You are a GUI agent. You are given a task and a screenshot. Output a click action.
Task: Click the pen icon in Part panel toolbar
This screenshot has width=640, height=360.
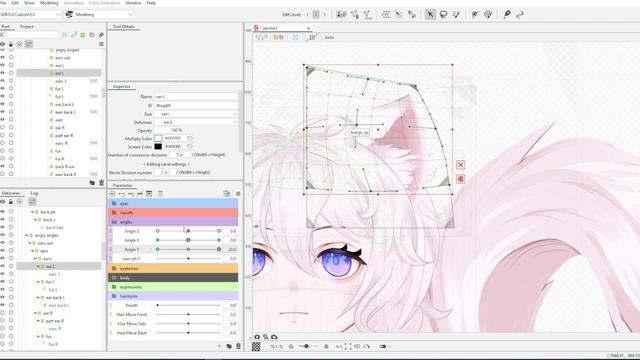[x=101, y=35]
